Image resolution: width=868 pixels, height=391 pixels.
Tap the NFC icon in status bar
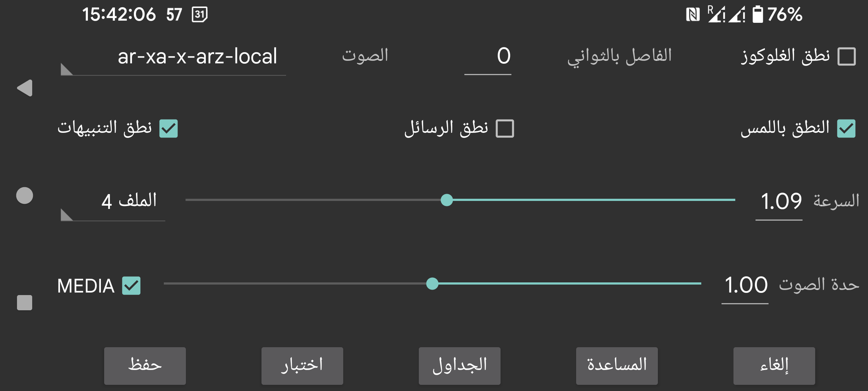point(693,15)
